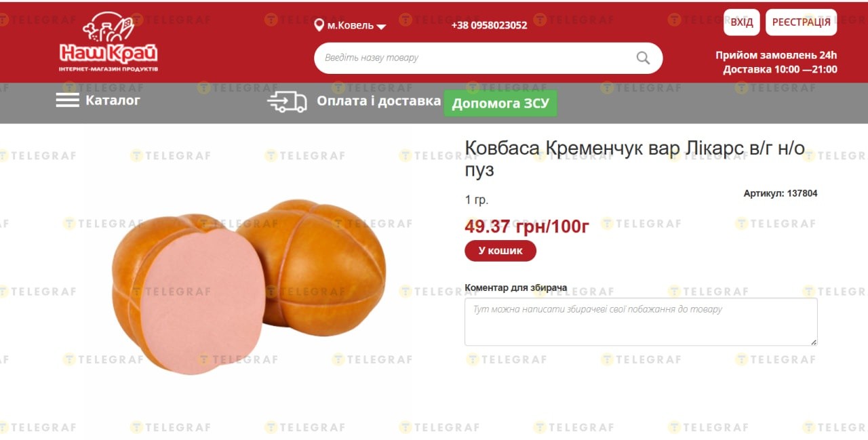The width and height of the screenshot is (868, 440).
Task: Click the sausage product image
Action: 249,286
